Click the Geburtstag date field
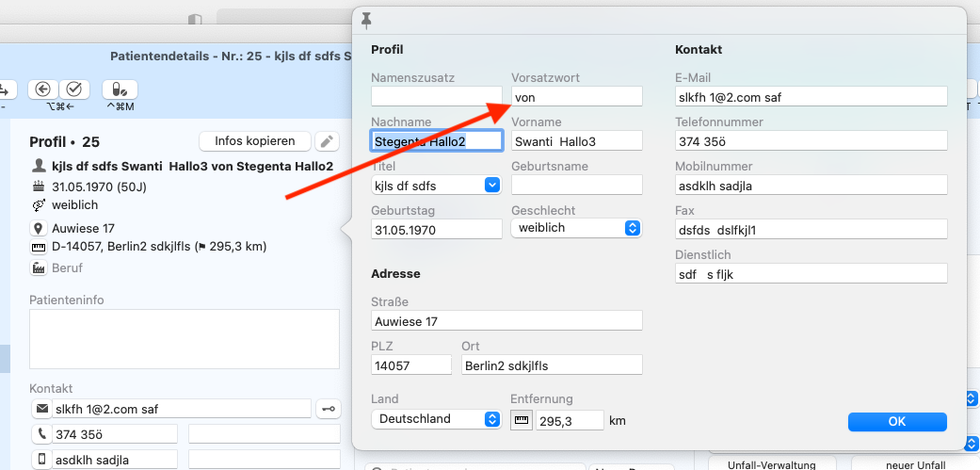This screenshot has width=980, height=470. coord(436,230)
